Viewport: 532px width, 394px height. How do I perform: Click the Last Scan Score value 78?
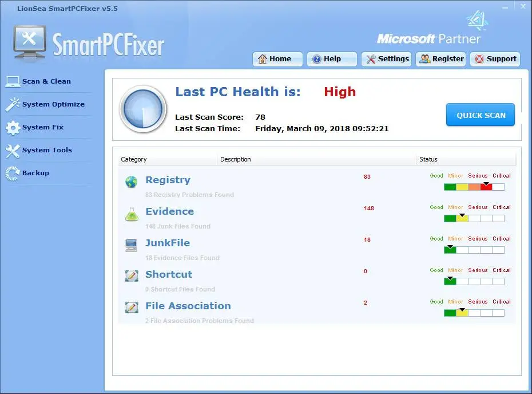[x=260, y=117]
